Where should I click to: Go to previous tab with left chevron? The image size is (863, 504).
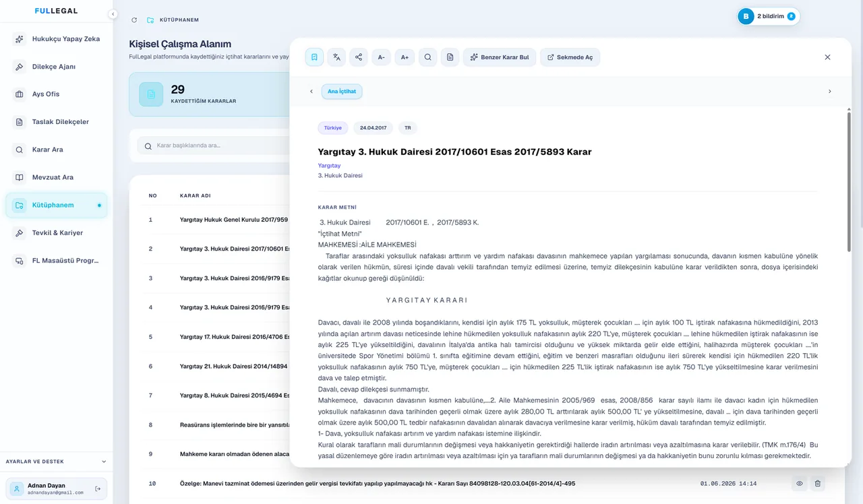point(311,91)
